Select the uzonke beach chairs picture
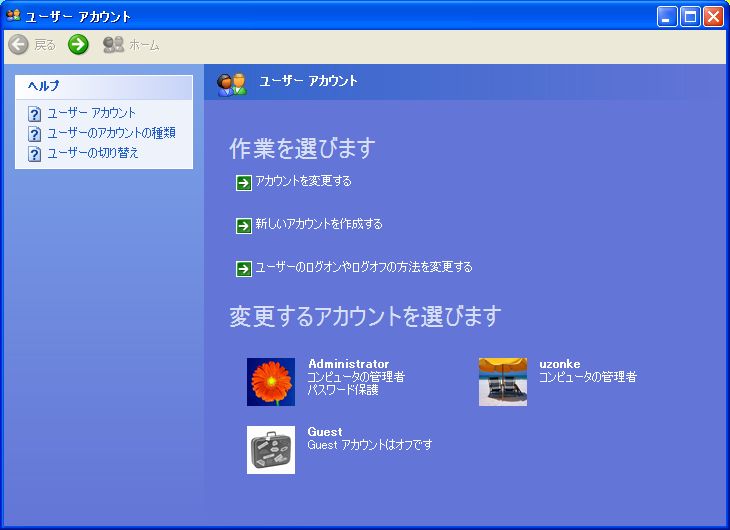 point(503,382)
